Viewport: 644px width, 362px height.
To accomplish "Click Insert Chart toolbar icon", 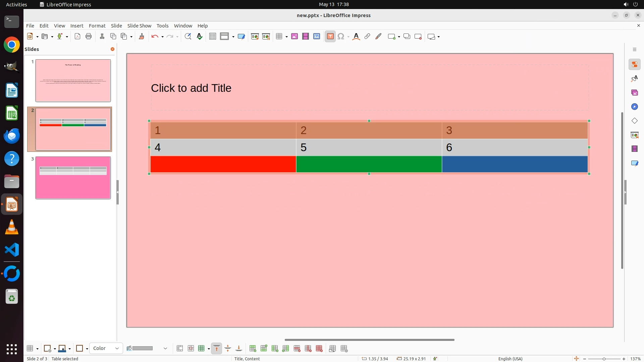I will pos(316,37).
